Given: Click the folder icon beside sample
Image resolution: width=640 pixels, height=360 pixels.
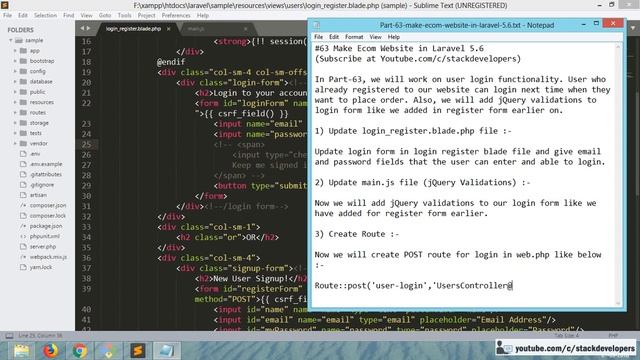Looking at the screenshot, I should [19, 40].
